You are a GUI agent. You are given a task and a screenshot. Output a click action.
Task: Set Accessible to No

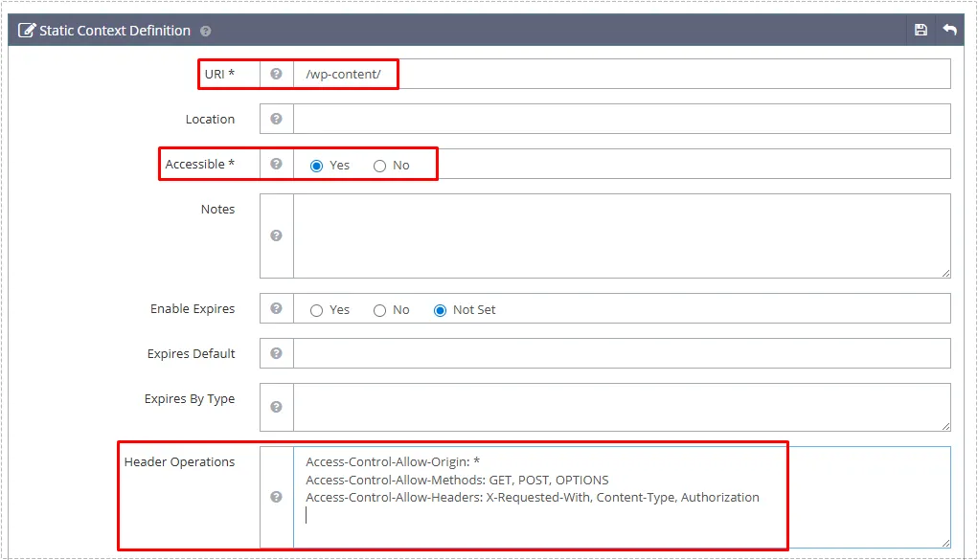[x=379, y=165]
